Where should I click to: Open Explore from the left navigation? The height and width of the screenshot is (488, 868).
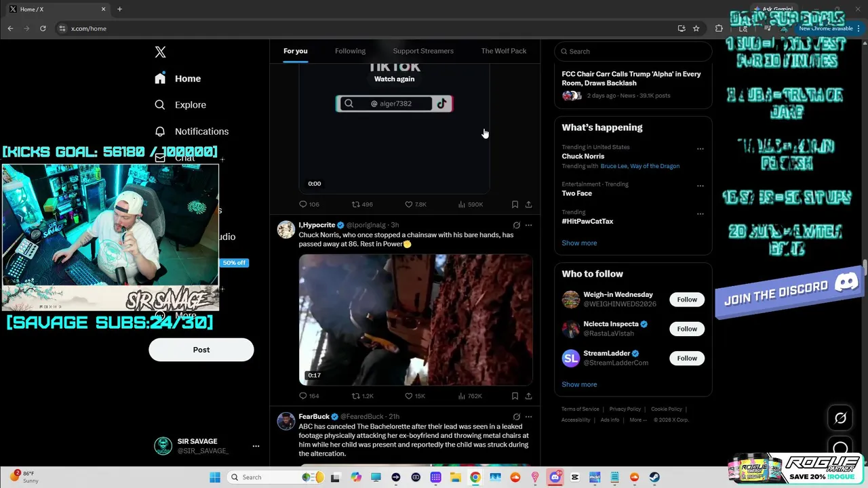tap(180, 105)
